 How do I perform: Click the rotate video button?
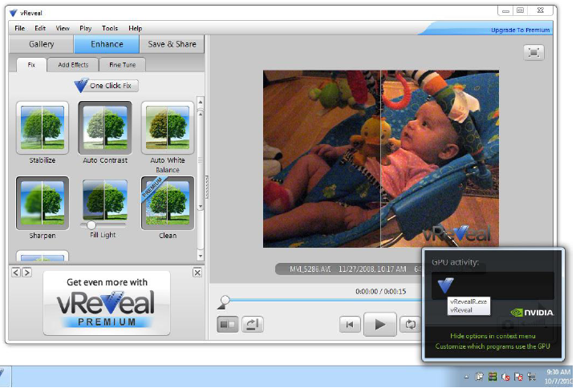[x=253, y=325]
